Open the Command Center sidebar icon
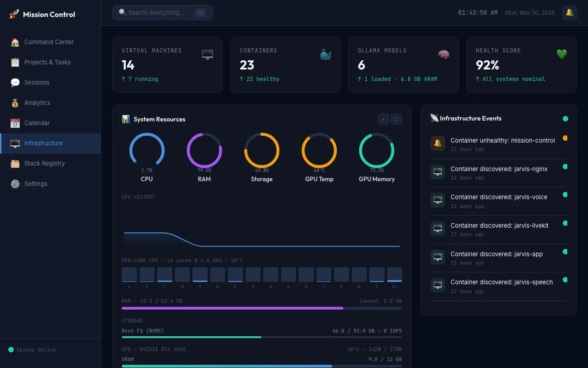 14,42
